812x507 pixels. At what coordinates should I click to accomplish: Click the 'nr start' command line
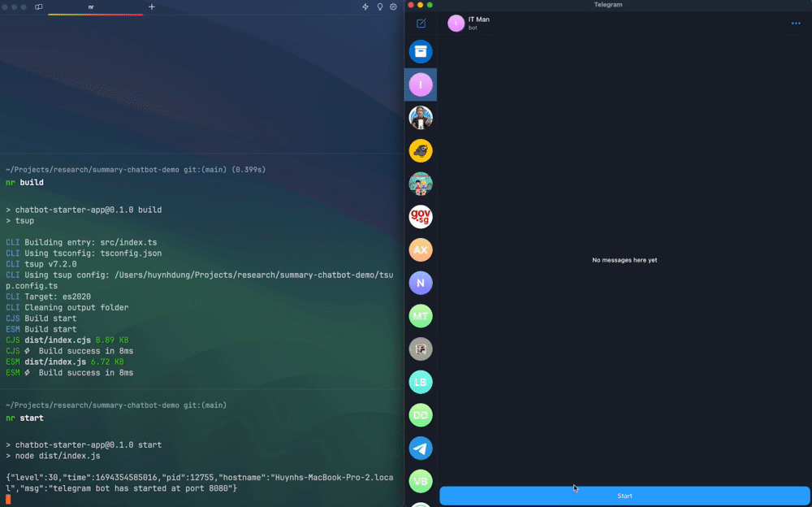[25, 418]
